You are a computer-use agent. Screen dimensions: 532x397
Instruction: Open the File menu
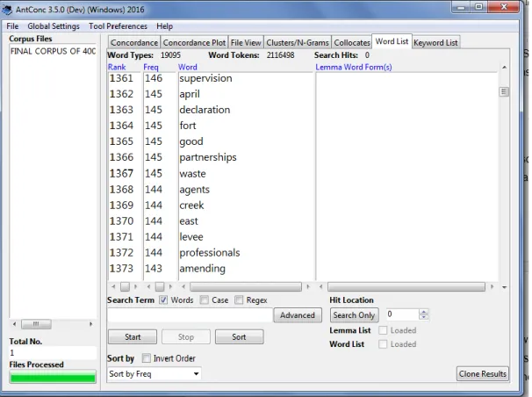pyautogui.click(x=12, y=26)
